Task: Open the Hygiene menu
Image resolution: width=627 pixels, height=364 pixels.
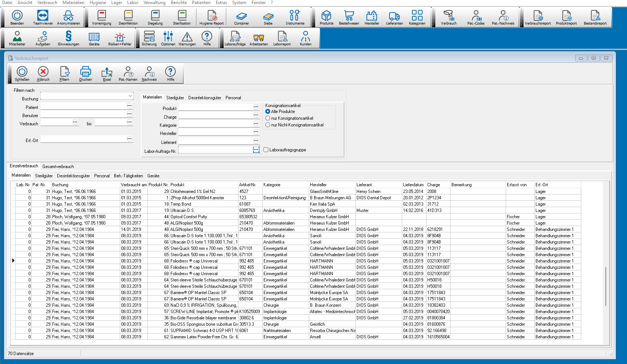Action: [98, 3]
